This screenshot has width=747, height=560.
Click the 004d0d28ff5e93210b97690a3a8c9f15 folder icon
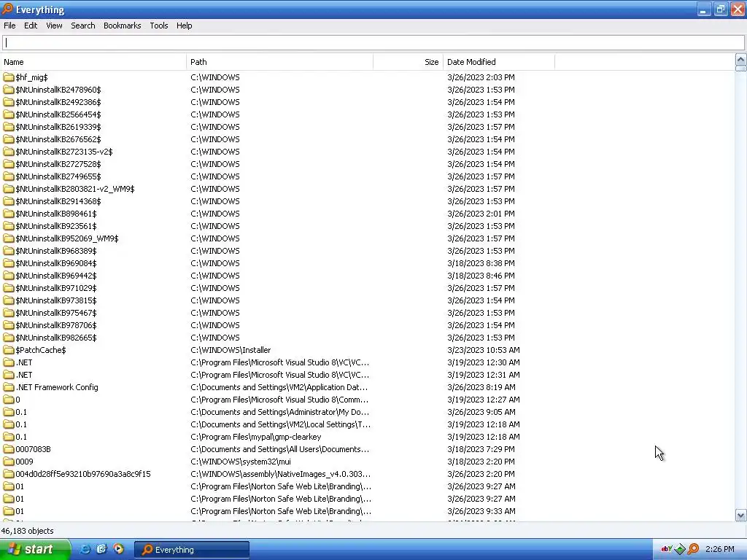coord(9,474)
